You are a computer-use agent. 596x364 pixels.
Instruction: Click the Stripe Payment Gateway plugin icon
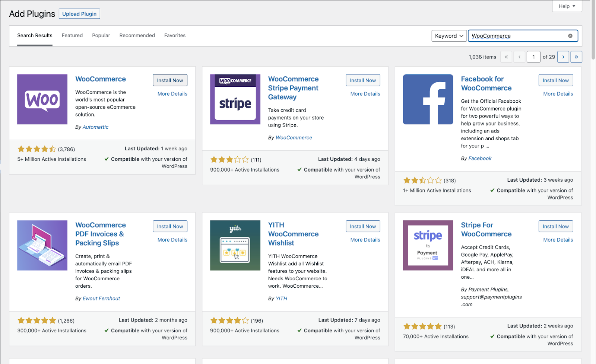(235, 99)
